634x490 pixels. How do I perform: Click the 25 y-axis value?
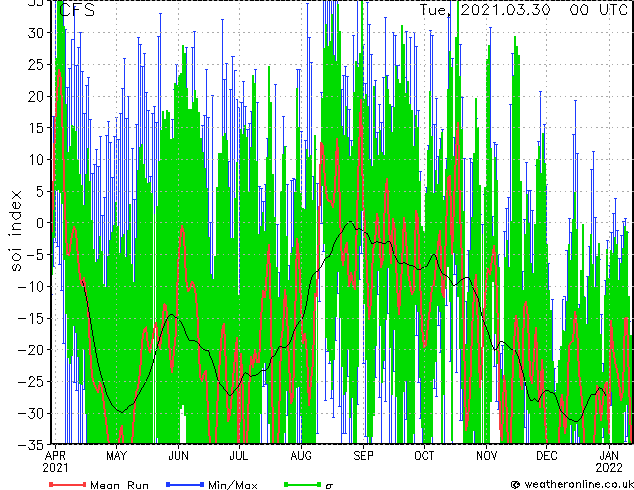(35, 64)
